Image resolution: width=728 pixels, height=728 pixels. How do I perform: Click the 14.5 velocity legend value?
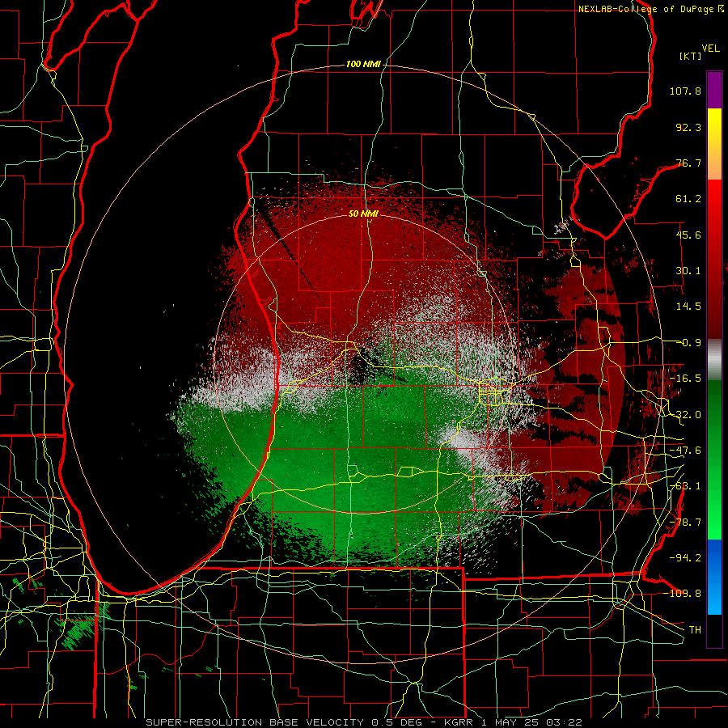pos(688,307)
